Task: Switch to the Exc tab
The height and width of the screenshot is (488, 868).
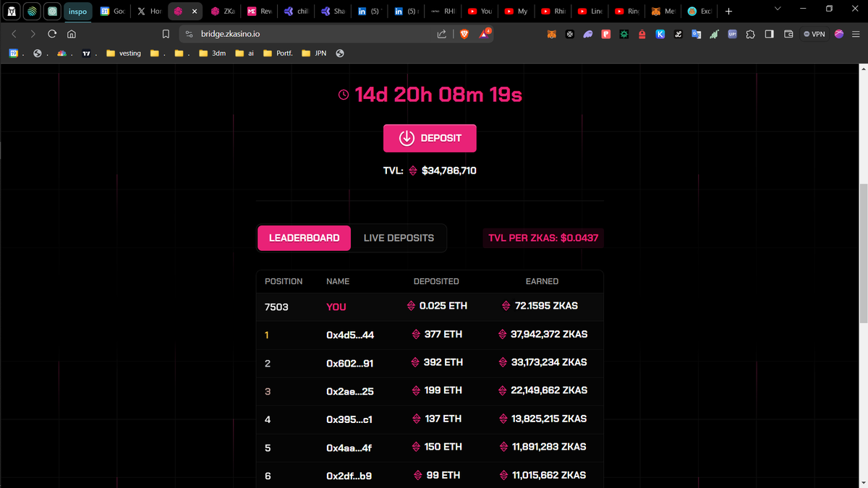Action: click(x=701, y=12)
